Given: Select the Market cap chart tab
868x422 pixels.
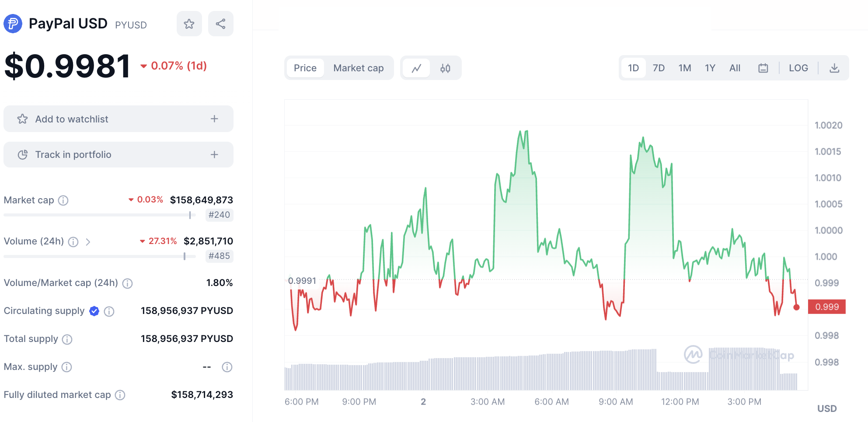Looking at the screenshot, I should [x=359, y=68].
